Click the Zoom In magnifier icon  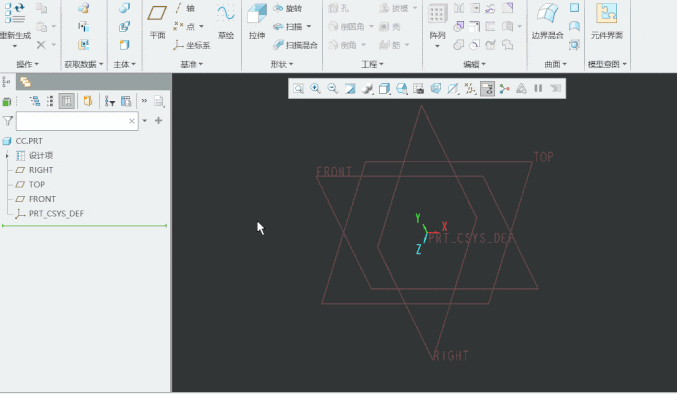tap(315, 88)
